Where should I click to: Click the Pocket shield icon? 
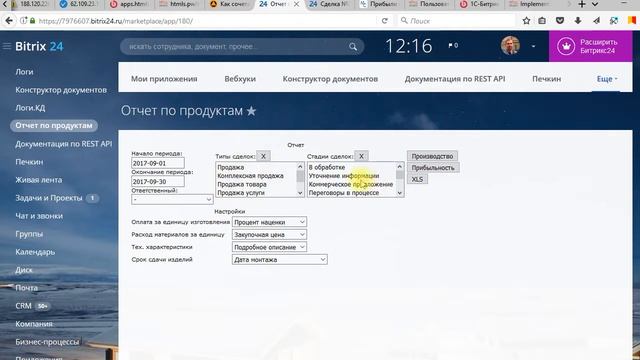(x=560, y=20)
